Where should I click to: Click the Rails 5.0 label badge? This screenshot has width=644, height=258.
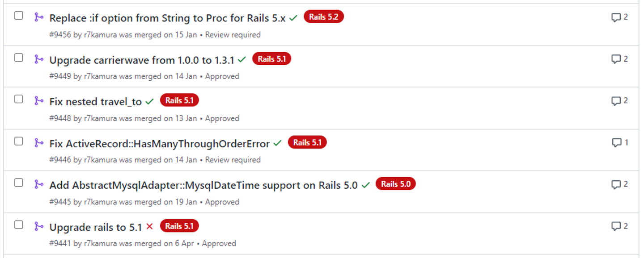click(x=395, y=184)
